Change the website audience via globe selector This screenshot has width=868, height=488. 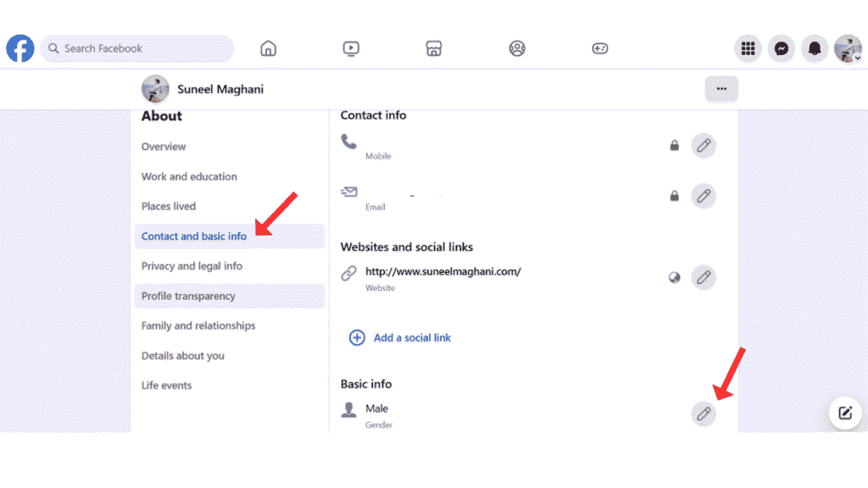tap(674, 277)
